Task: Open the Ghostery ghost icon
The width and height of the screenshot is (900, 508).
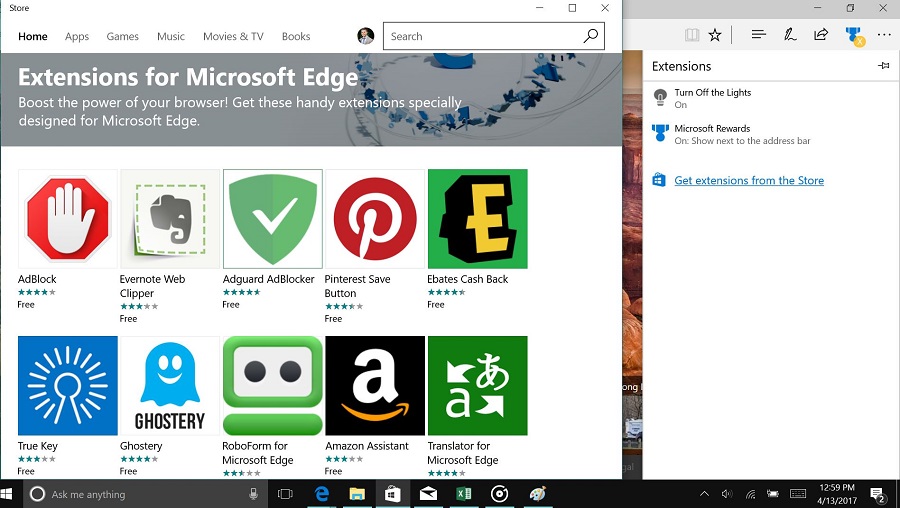Action: click(170, 386)
